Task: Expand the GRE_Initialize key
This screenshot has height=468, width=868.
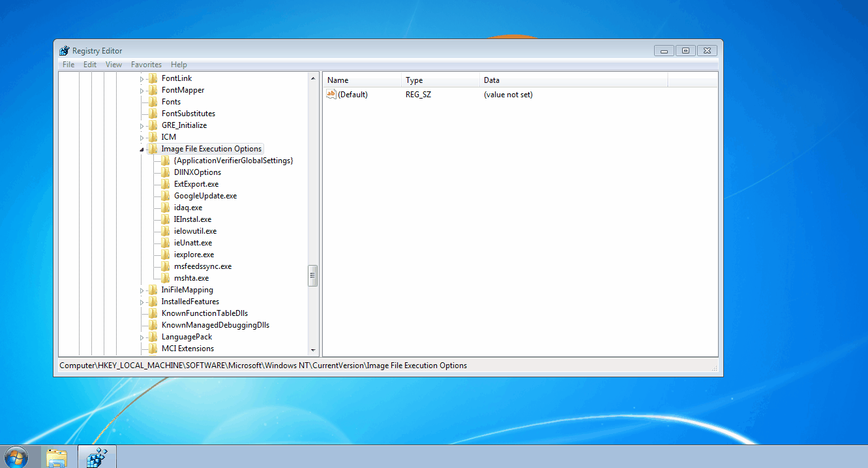Action: coord(142,126)
